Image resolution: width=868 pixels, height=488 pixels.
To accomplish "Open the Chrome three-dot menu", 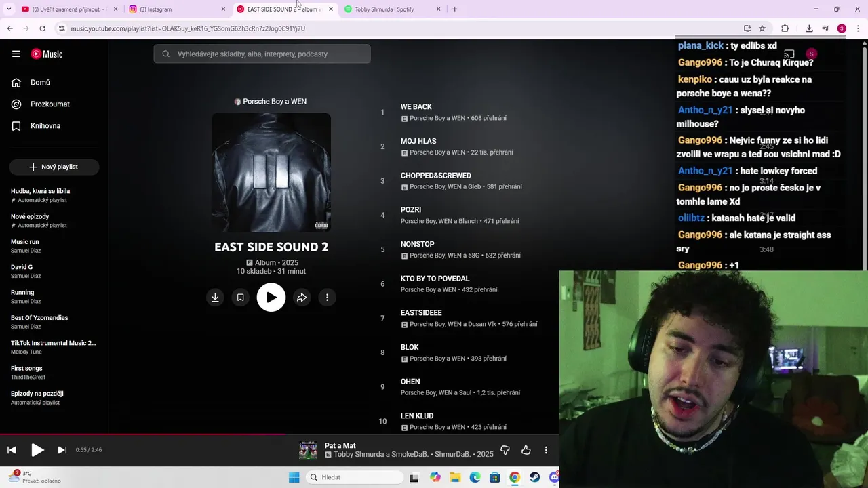I will (x=858, y=28).
